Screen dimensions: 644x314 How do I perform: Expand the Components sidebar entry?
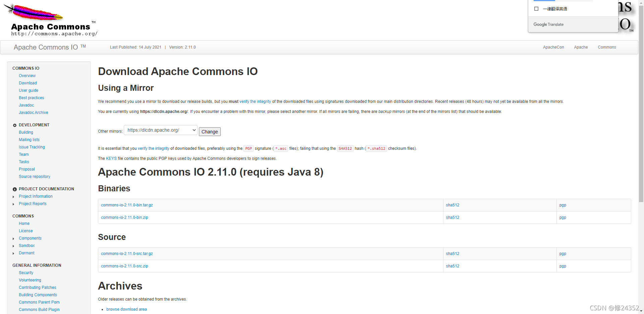13,238
